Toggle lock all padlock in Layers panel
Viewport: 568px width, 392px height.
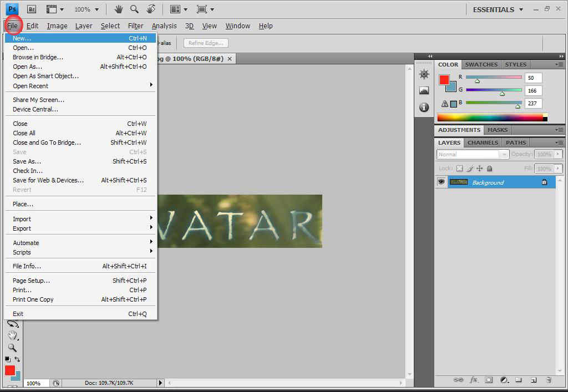point(489,169)
